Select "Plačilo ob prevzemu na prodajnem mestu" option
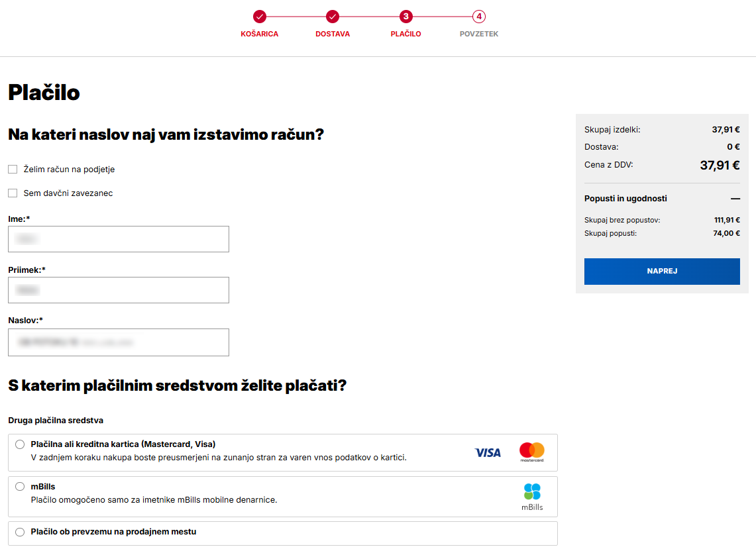This screenshot has width=756, height=553. [20, 532]
